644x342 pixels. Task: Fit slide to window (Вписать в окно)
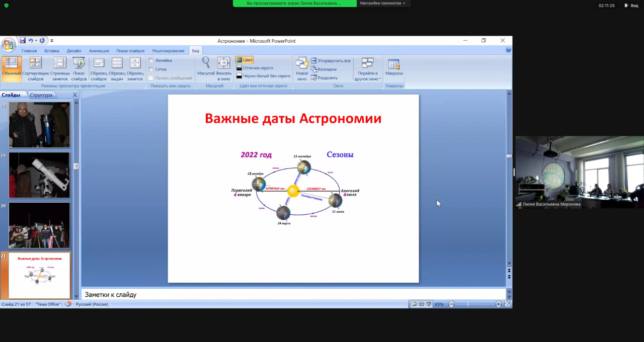[x=224, y=68]
